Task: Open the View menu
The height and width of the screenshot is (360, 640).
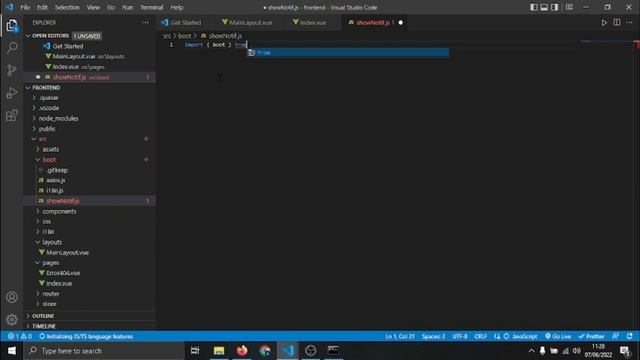Action: [x=93, y=7]
